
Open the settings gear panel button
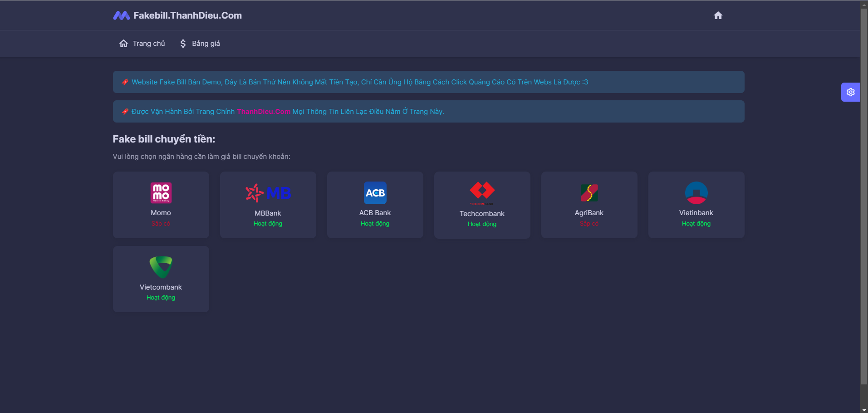[851, 92]
